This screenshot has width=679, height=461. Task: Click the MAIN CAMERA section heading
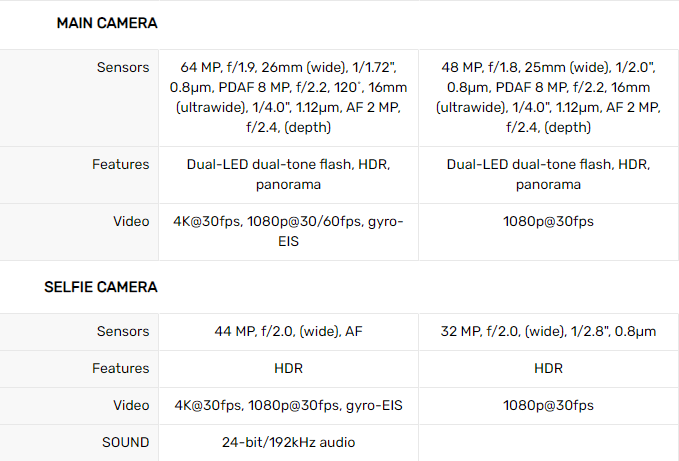pos(107,22)
